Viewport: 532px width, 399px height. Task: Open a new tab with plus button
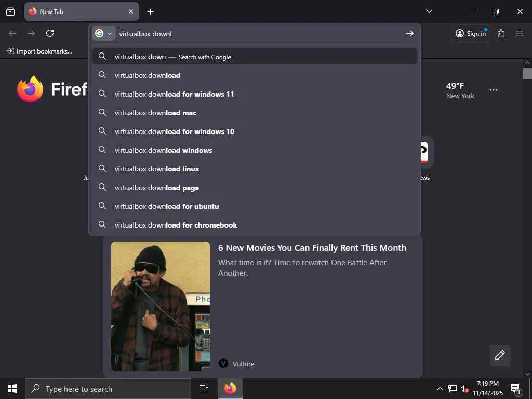click(150, 12)
